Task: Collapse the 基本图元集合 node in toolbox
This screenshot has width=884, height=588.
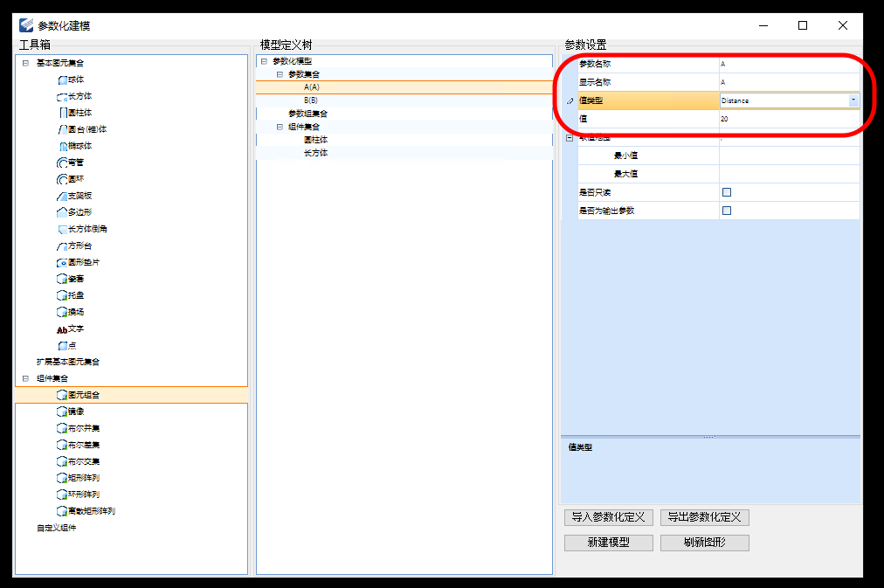Action: tap(25, 63)
